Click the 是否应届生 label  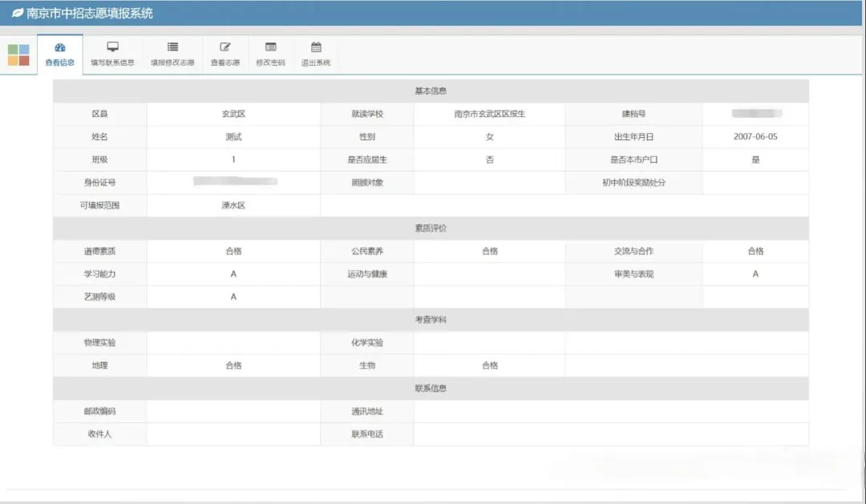(x=367, y=159)
